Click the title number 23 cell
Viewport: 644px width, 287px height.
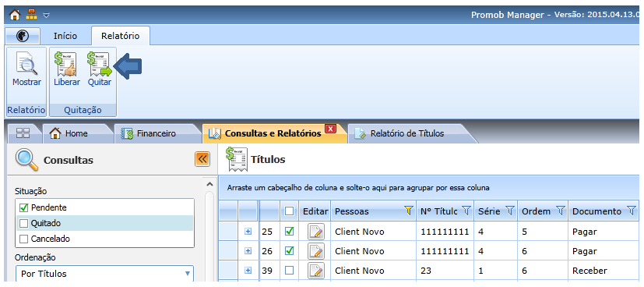click(x=445, y=271)
